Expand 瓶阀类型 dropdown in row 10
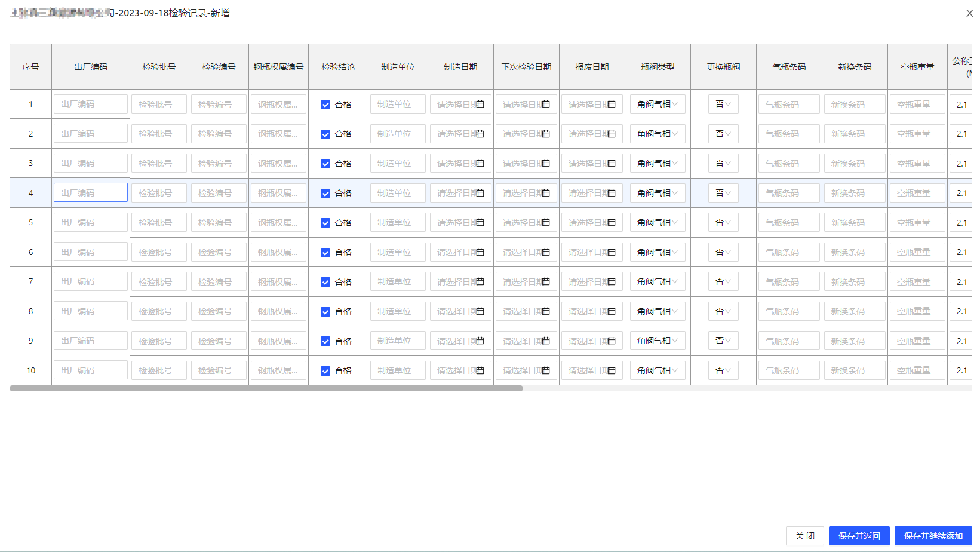 (x=658, y=370)
